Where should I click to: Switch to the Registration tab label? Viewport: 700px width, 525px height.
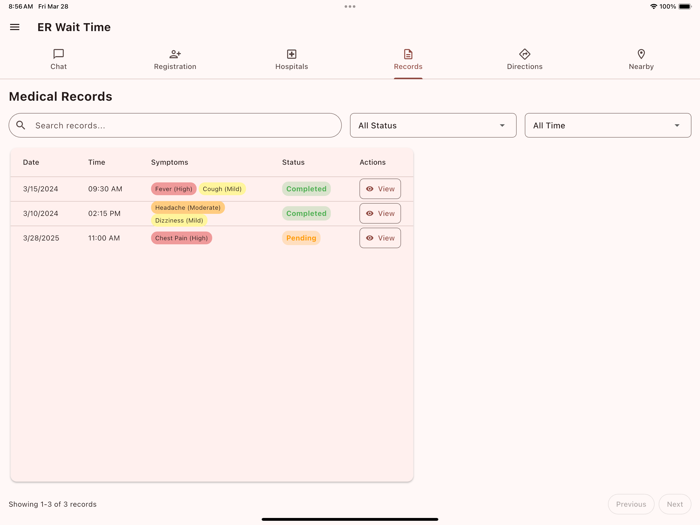click(175, 67)
